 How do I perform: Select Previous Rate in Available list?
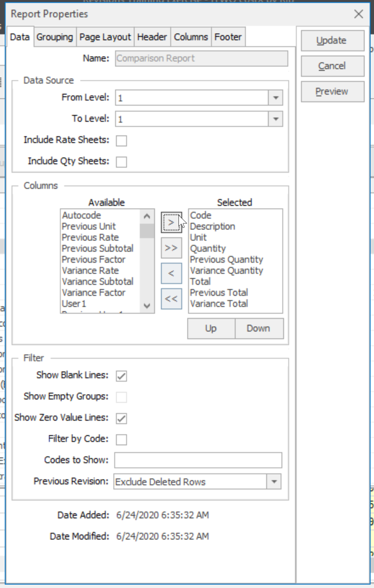(90, 237)
